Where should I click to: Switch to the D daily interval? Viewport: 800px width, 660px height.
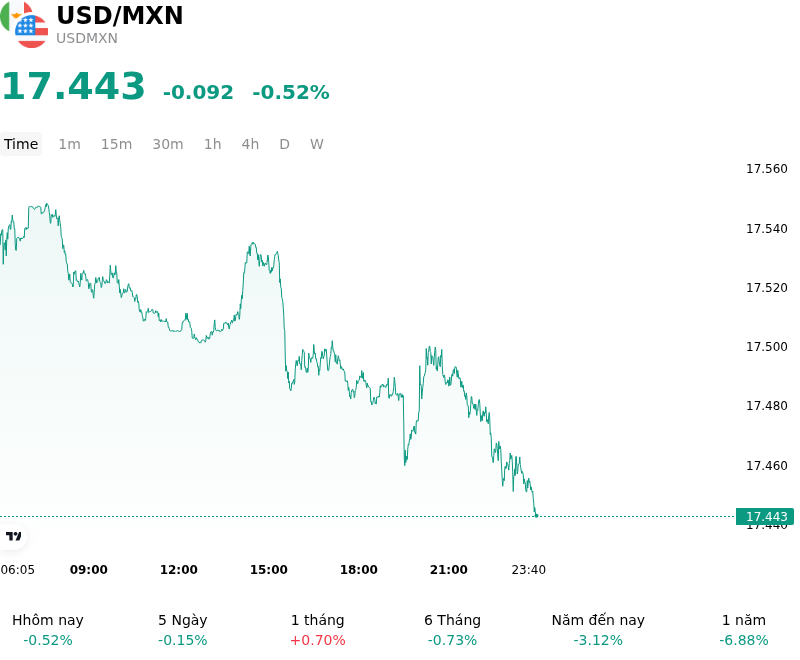(285, 144)
